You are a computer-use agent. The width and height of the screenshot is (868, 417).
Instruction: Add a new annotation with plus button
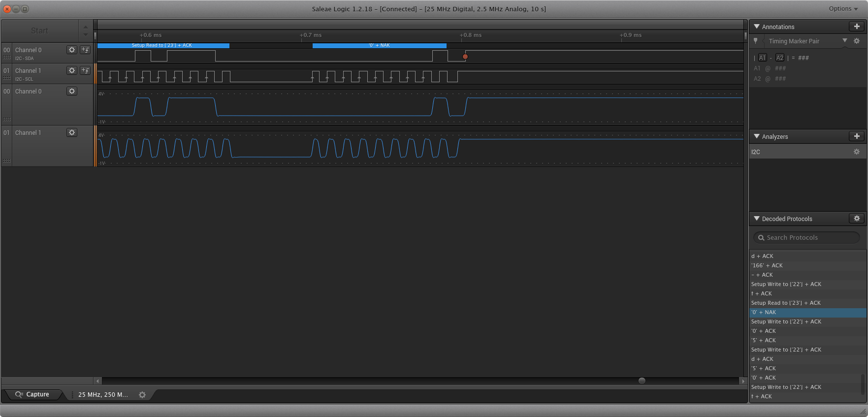click(x=857, y=27)
